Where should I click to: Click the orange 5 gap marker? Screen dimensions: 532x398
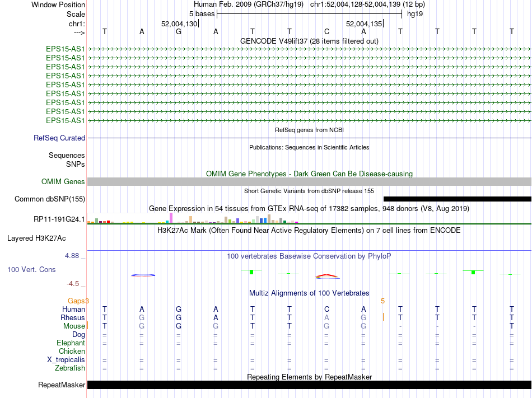click(x=382, y=301)
